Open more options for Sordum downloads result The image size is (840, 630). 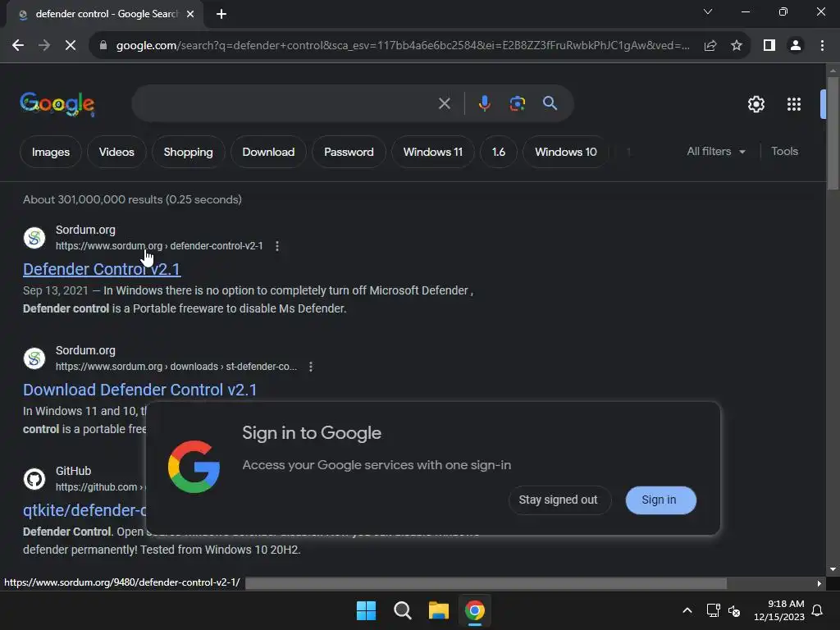tap(311, 367)
